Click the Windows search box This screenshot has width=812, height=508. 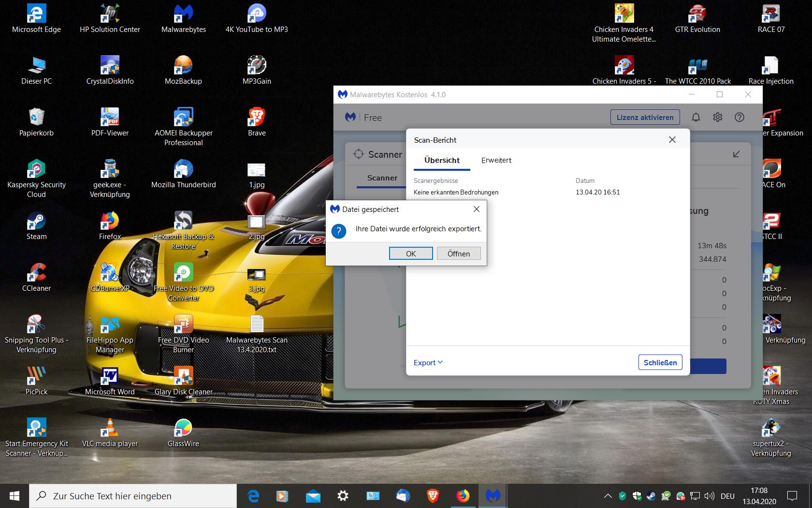click(133, 496)
